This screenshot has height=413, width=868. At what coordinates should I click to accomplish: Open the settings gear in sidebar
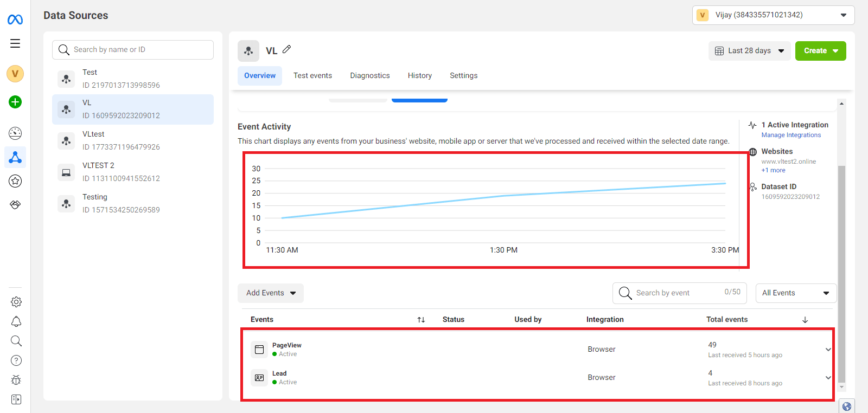tap(16, 302)
